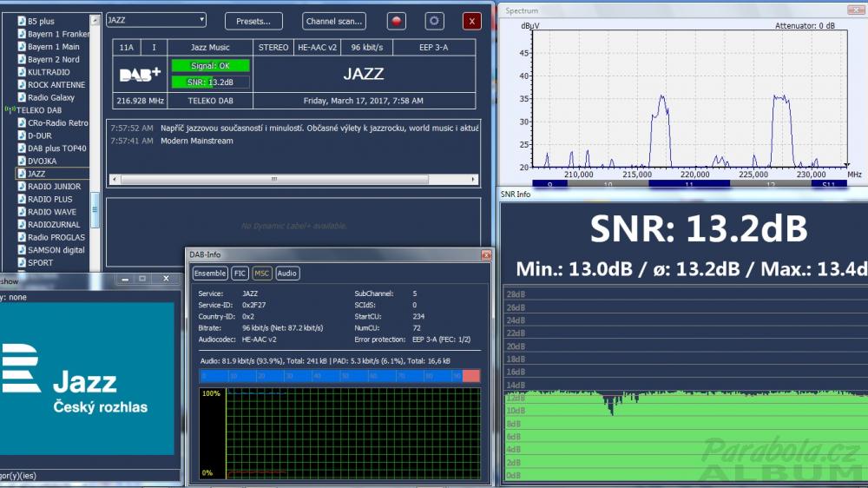Select SAMSON digital station

click(x=56, y=250)
